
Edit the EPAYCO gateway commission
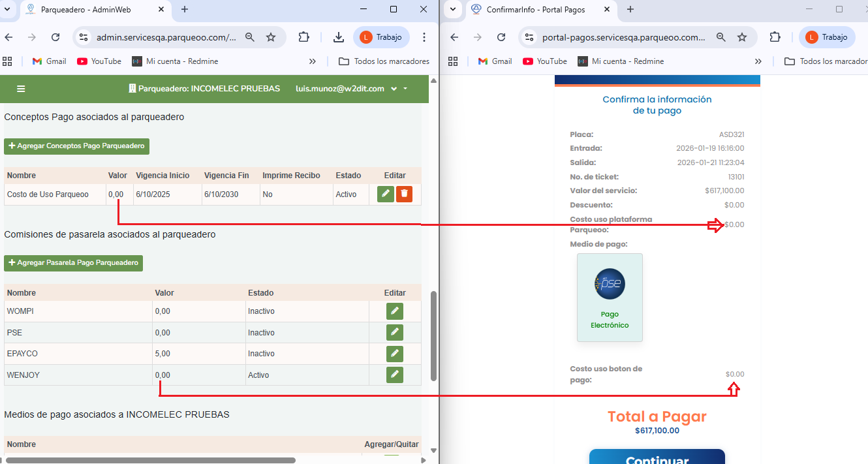[x=394, y=354]
